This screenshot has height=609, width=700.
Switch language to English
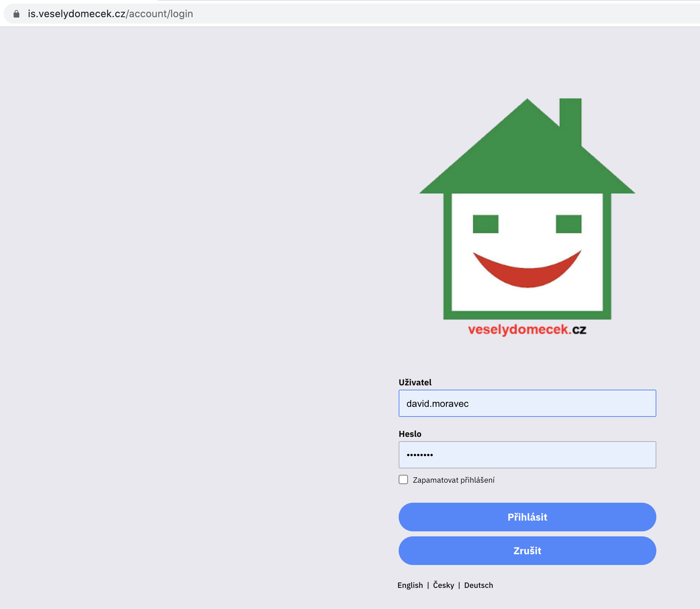coord(410,585)
